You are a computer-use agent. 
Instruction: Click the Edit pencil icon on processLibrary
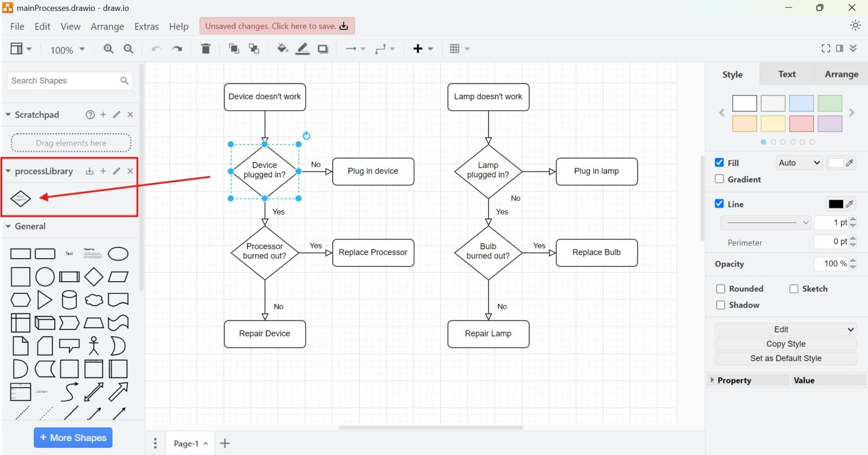(x=116, y=171)
